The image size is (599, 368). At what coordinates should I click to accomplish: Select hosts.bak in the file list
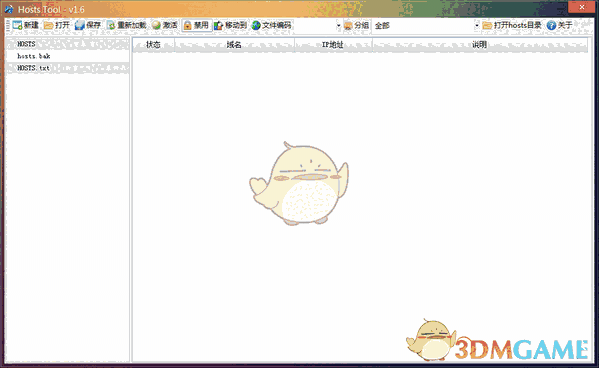coord(68,56)
